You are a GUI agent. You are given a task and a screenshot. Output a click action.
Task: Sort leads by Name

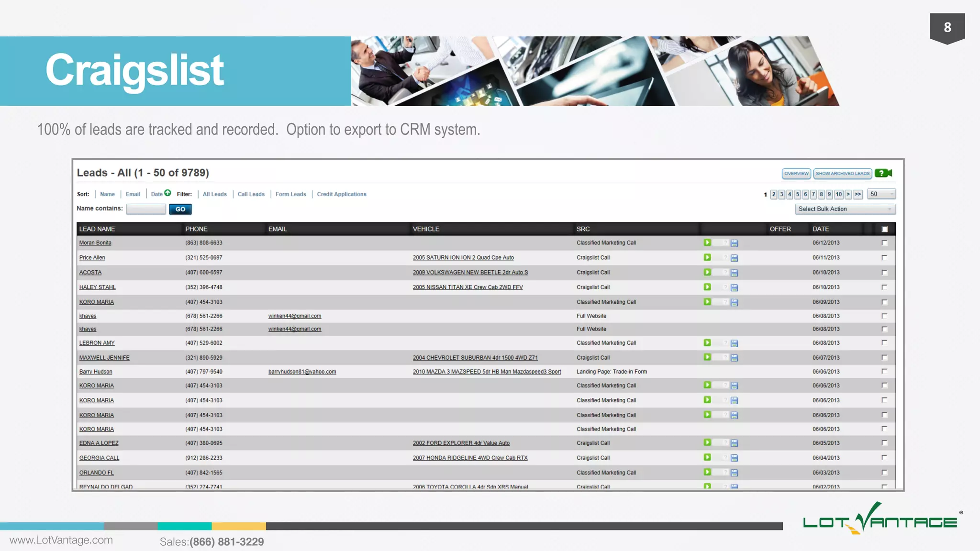pos(107,194)
